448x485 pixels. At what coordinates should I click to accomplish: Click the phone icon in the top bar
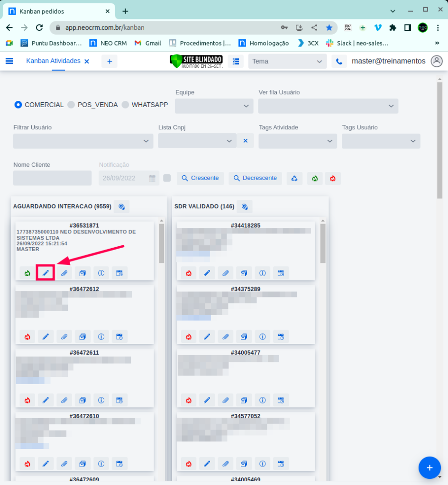click(x=339, y=62)
